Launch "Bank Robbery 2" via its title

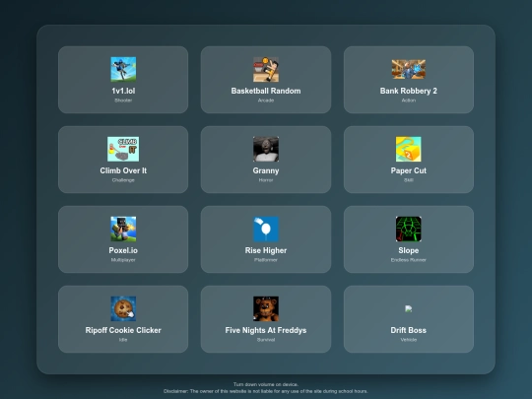[x=409, y=91]
